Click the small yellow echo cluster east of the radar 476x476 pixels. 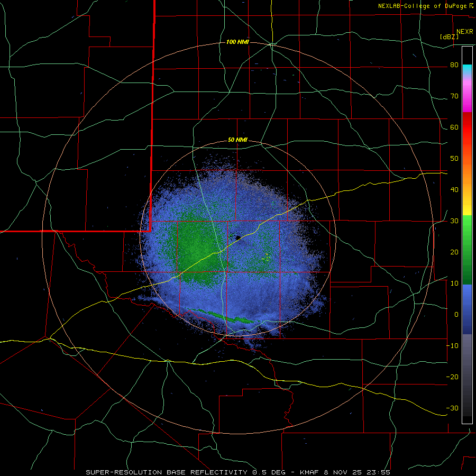coord(266,258)
